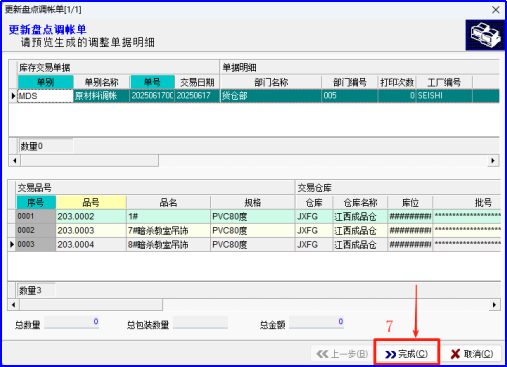507x367 pixels.
Task: Select row 0002 sequence cell
Action: [x=36, y=230]
